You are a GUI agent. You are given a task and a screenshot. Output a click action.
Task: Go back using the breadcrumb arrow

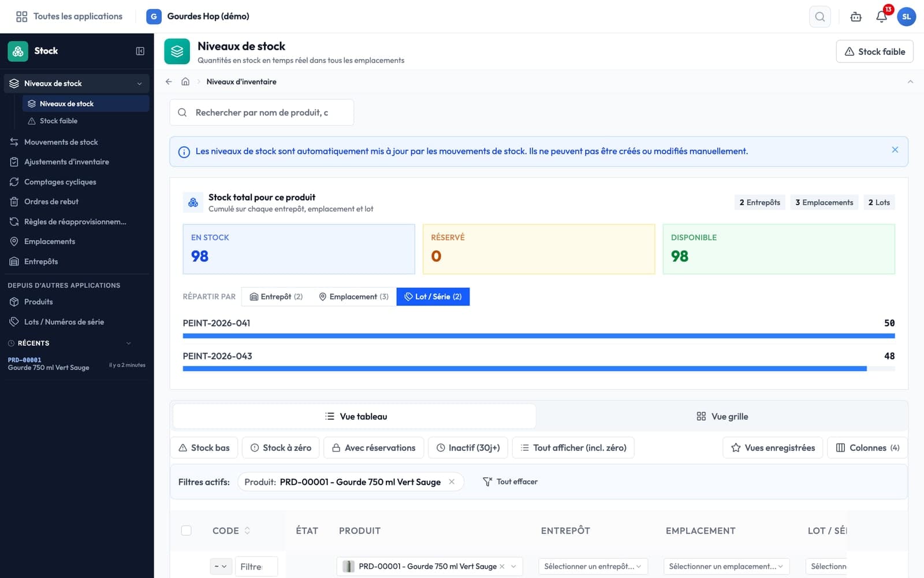coord(169,81)
